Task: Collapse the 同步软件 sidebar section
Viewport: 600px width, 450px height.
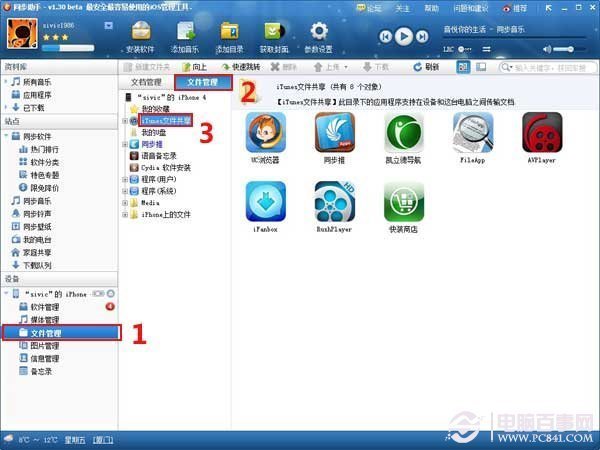Action: 6,136
